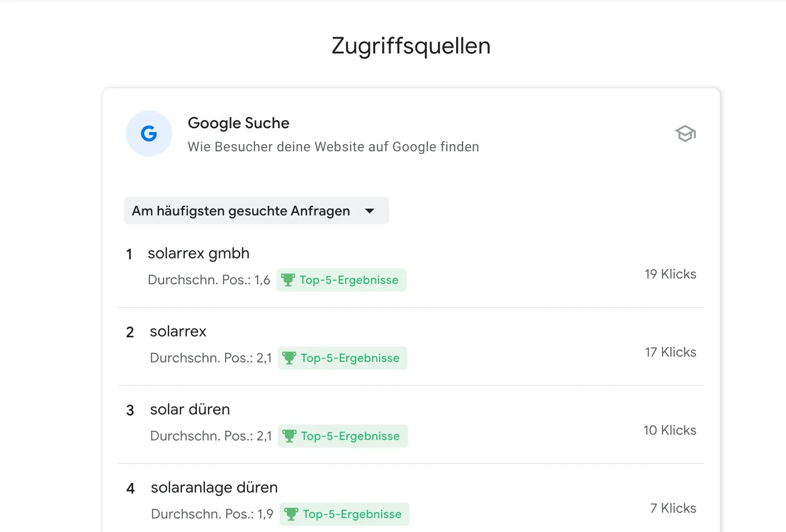Open the graduation cap learn-more icon

[x=685, y=133]
